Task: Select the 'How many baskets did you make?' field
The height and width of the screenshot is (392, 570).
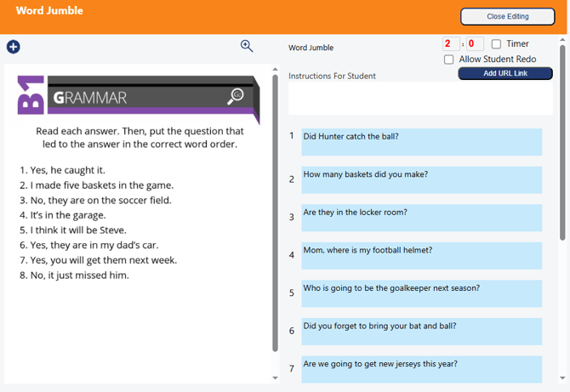Action: tap(421, 179)
